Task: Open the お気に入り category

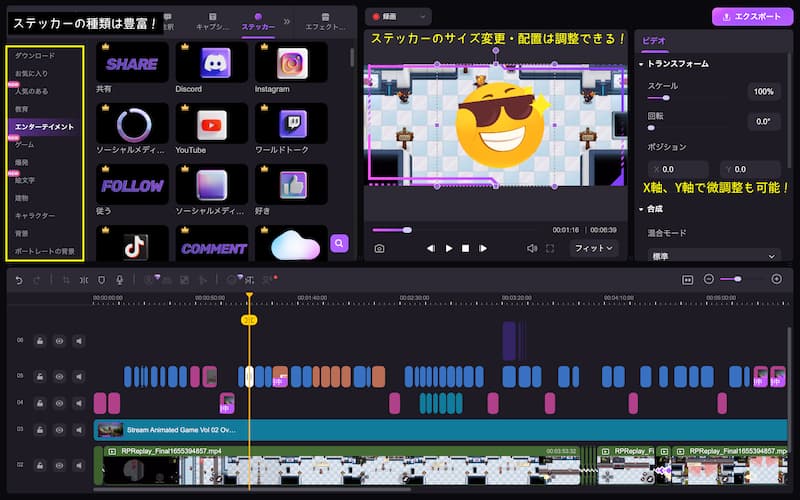Action: pos(31,73)
